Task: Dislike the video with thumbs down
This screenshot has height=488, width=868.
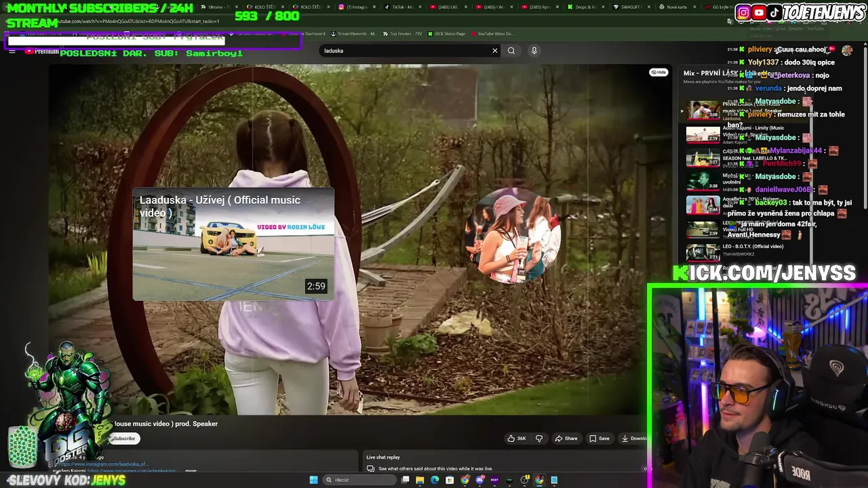Action: pyautogui.click(x=539, y=439)
